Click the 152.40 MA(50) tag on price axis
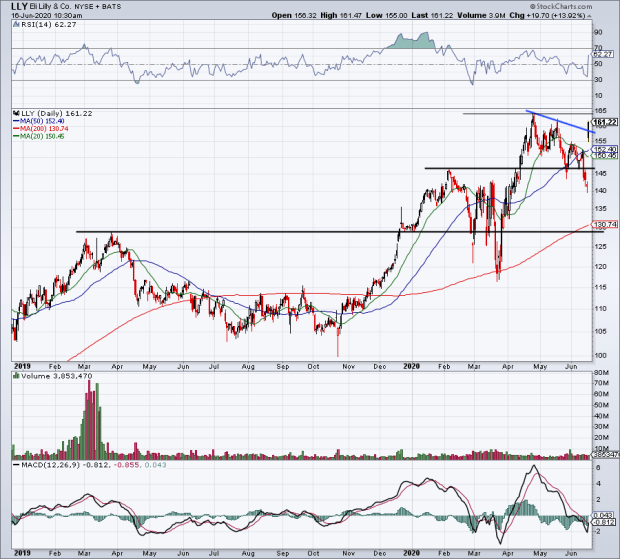 [x=605, y=149]
